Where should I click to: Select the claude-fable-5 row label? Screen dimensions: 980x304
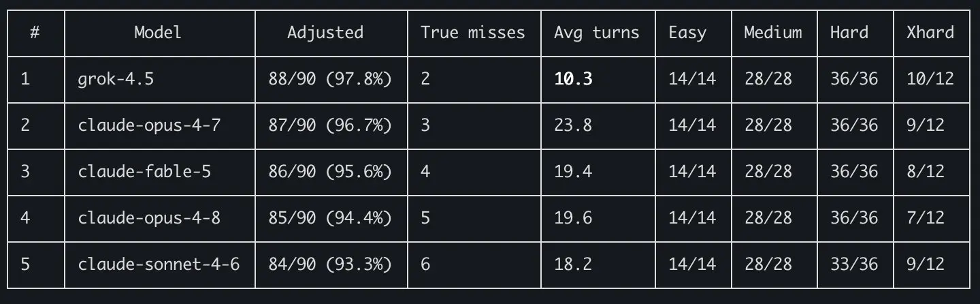coord(144,171)
